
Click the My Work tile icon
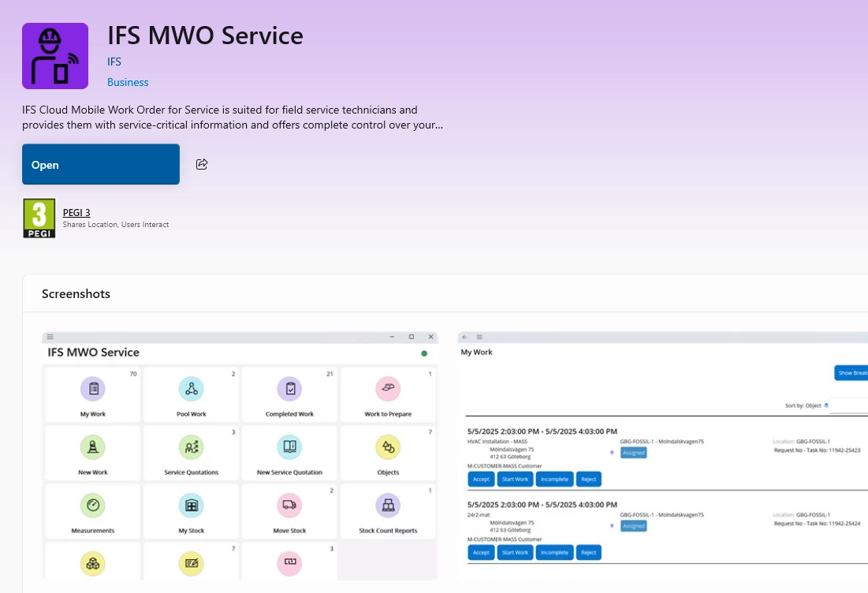(x=93, y=389)
